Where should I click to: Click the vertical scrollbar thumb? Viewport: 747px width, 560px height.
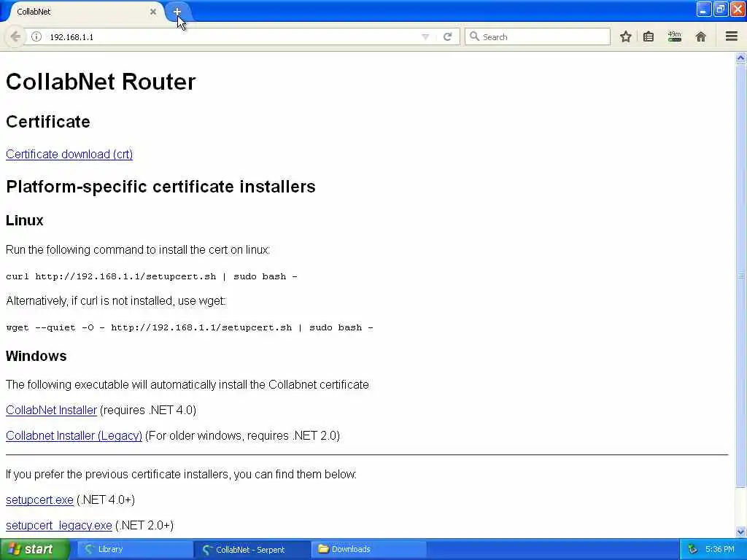pyautogui.click(x=741, y=276)
